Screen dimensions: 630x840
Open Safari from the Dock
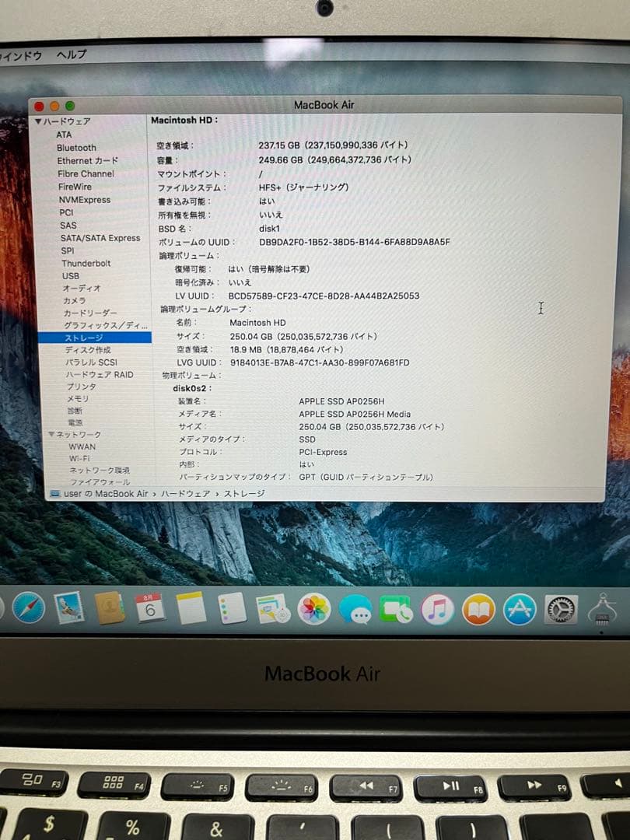[28, 609]
